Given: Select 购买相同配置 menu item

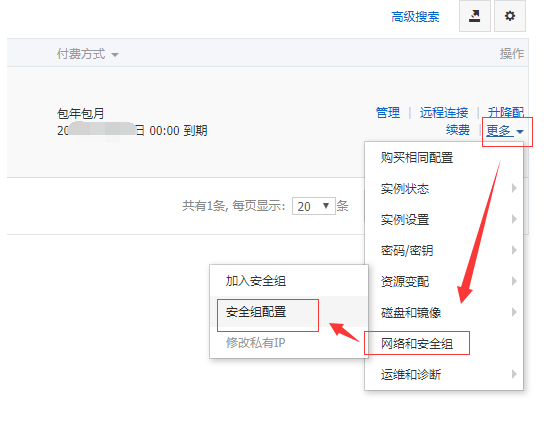Looking at the screenshot, I should (x=444, y=157).
